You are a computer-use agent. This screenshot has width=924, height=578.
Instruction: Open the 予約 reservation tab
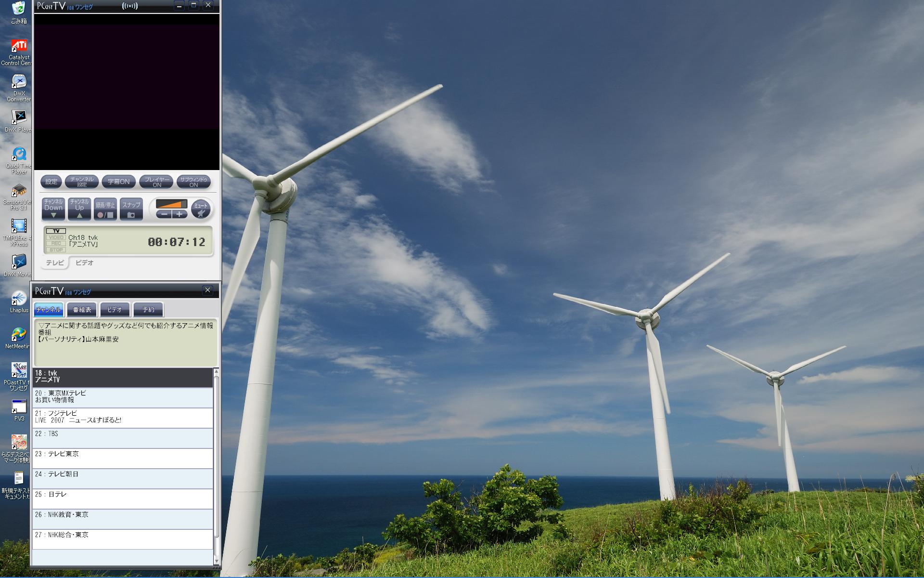tap(148, 309)
